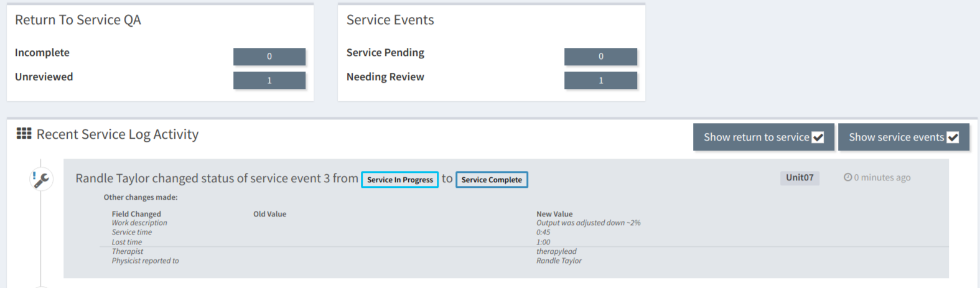Open Incomplete return to service count
980x288 pixels.
pos(269,56)
